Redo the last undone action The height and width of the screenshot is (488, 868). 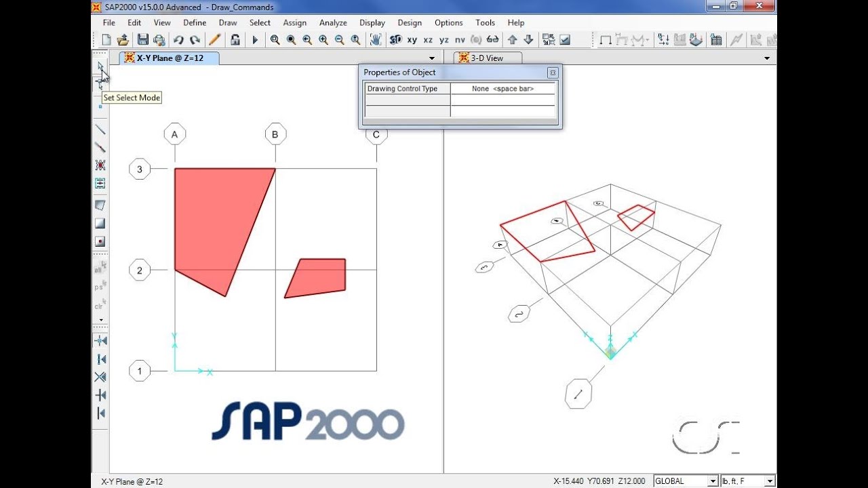tap(195, 40)
